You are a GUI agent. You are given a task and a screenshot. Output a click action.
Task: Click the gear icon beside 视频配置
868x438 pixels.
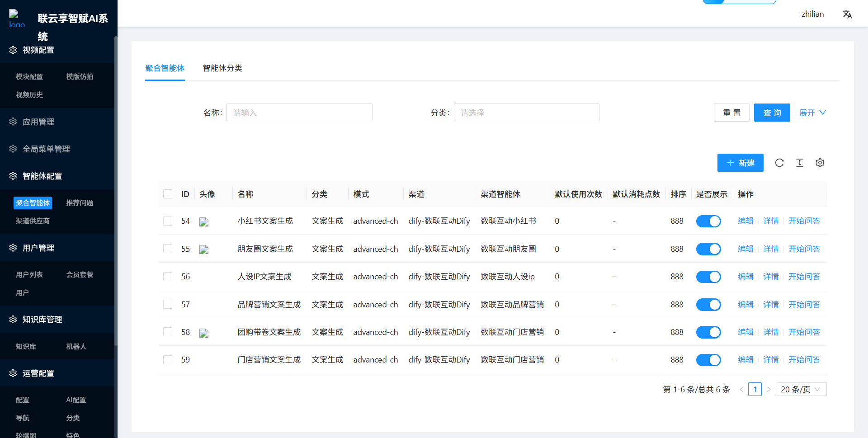tap(13, 50)
